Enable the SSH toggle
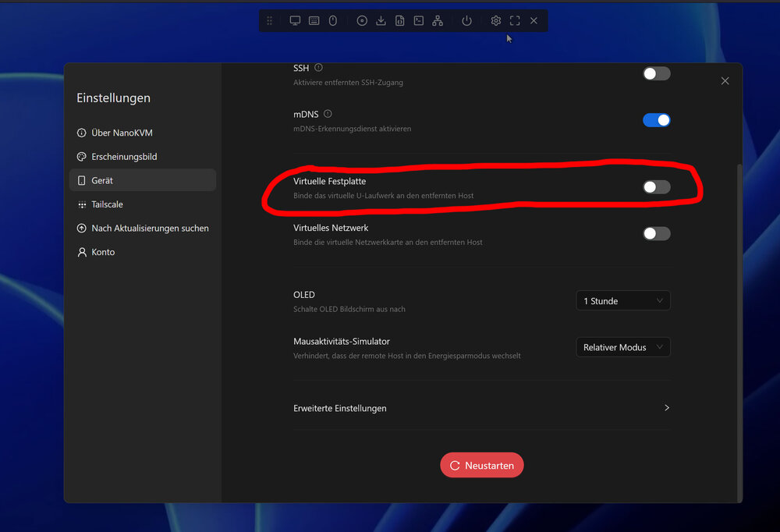Image resolution: width=780 pixels, height=532 pixels. tap(657, 73)
